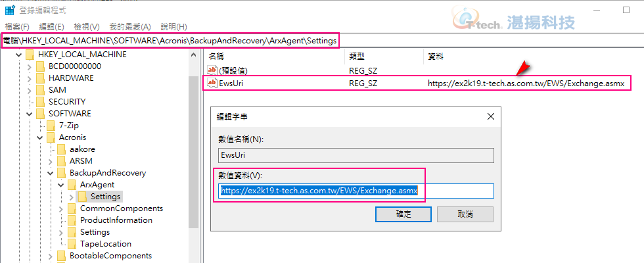Image resolution: width=644 pixels, height=263 pixels.
Task: Select the TapeLocation folder icon
Action: click(x=72, y=244)
